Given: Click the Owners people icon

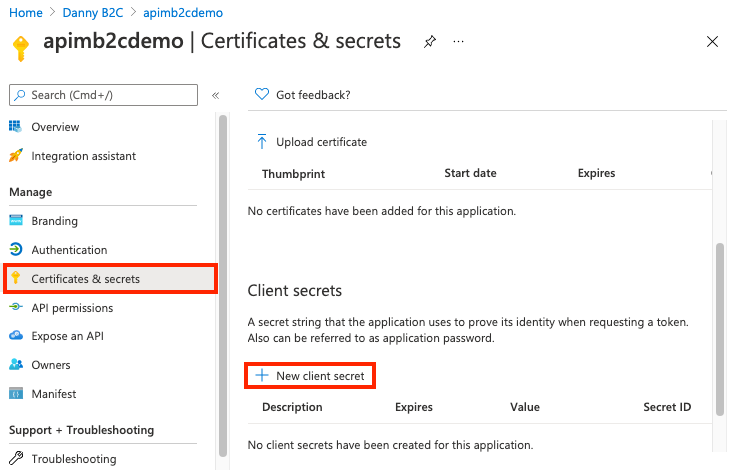Looking at the screenshot, I should (15, 365).
